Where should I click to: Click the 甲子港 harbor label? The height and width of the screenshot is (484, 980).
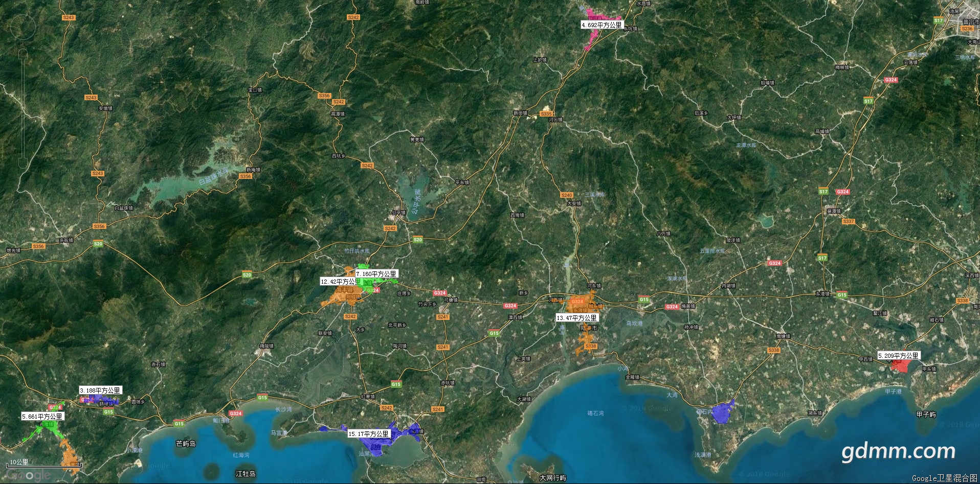coord(894,391)
